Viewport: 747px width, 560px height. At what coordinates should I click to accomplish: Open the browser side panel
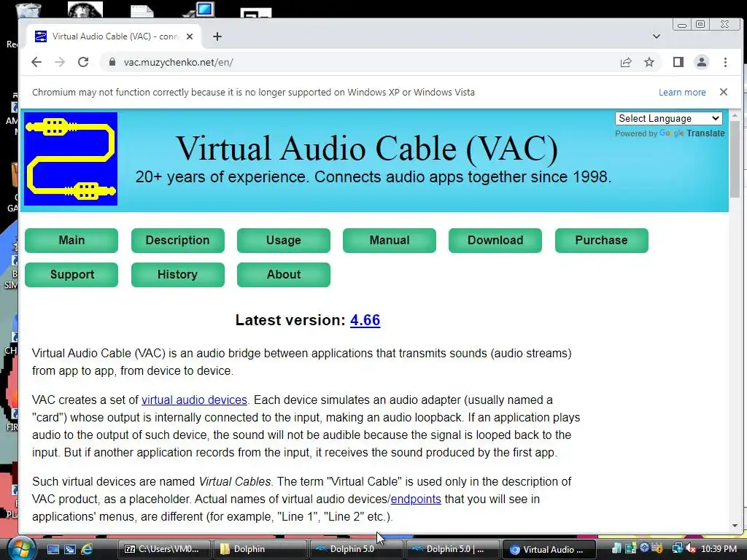click(x=678, y=62)
